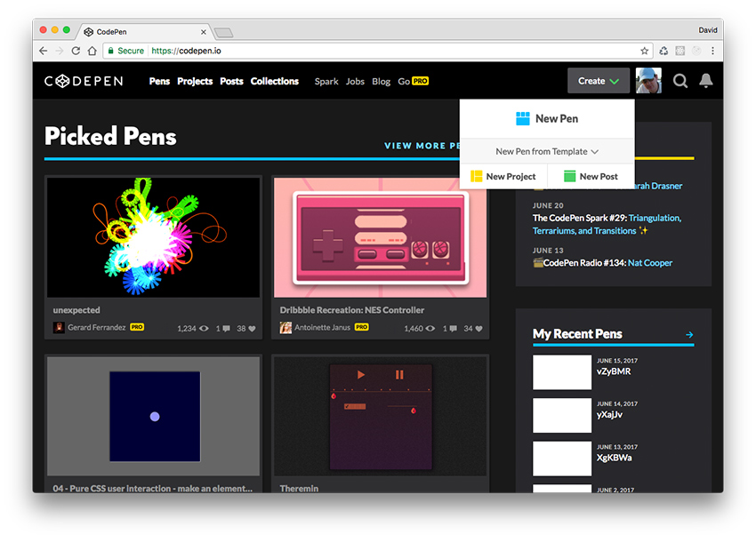Select New Pen in the Create menu

(x=547, y=118)
